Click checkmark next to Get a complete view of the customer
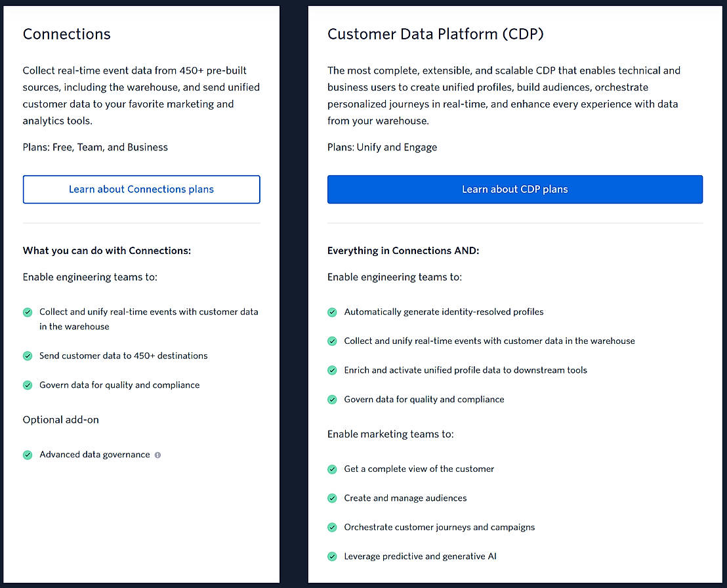The image size is (727, 588). pyautogui.click(x=332, y=469)
